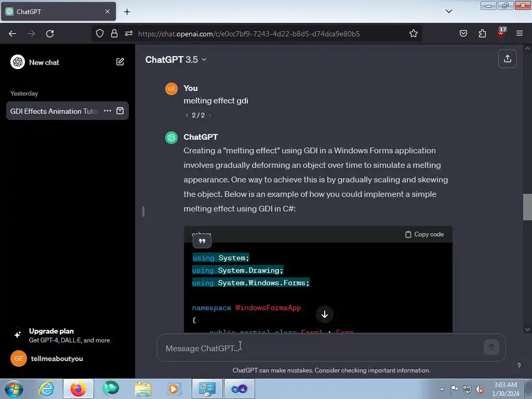Copy code from the csharp block
Viewport: 532px width, 399px height.
click(424, 234)
